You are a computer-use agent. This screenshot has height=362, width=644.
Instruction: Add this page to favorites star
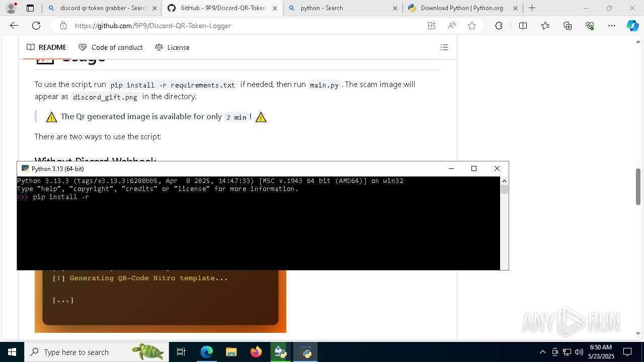(x=472, y=26)
